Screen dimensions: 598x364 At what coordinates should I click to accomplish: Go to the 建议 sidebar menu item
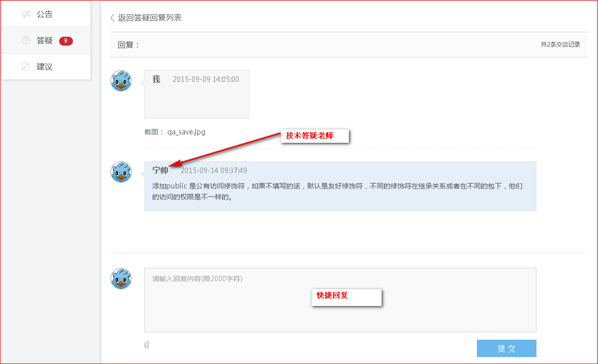(45, 66)
